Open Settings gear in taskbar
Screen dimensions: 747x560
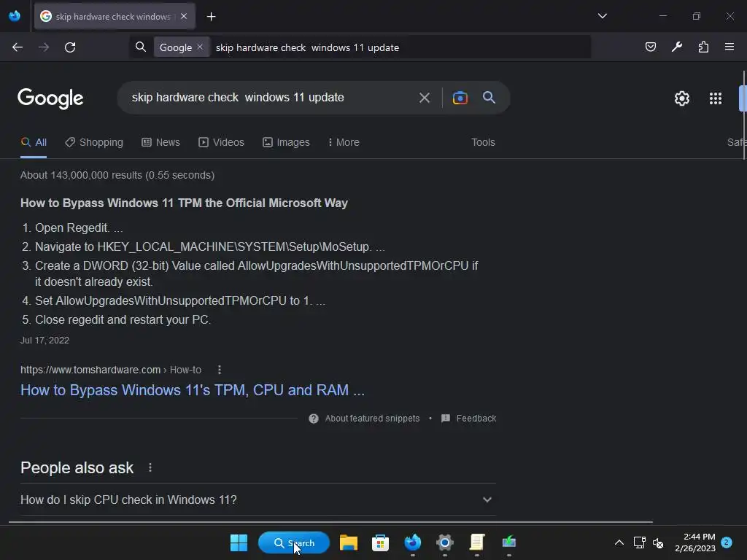(444, 542)
